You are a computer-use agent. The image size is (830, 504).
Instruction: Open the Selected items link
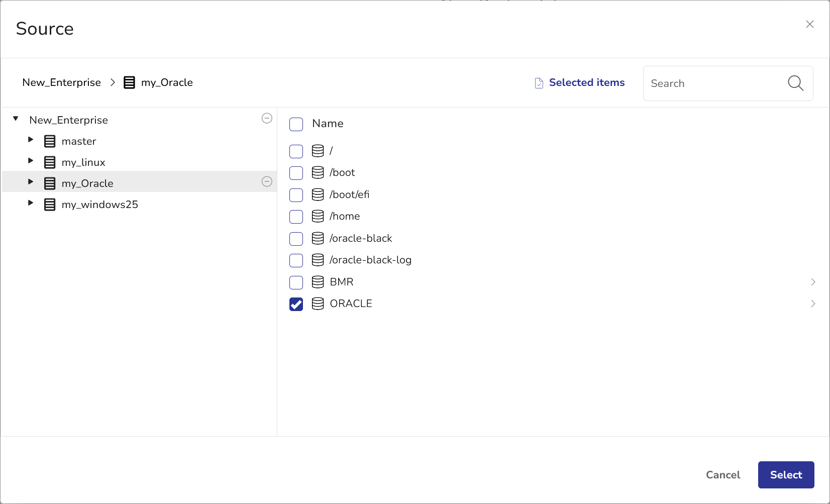click(586, 82)
